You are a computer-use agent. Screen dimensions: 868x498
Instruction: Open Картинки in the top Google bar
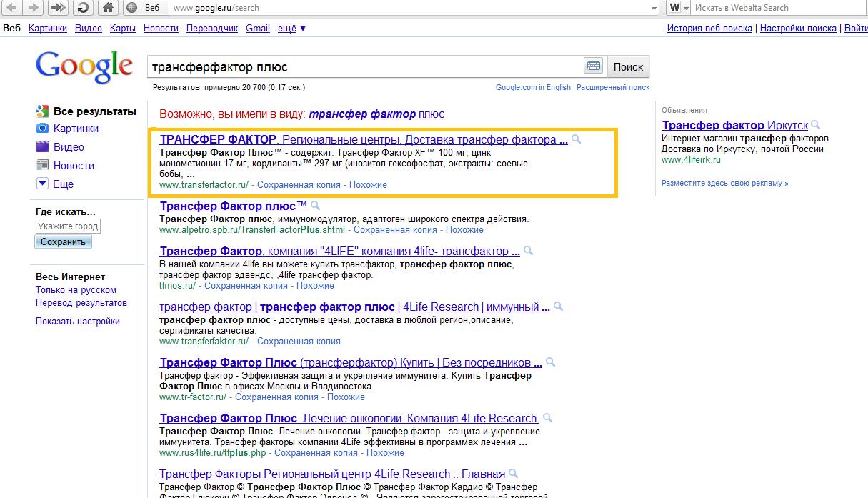(48, 29)
